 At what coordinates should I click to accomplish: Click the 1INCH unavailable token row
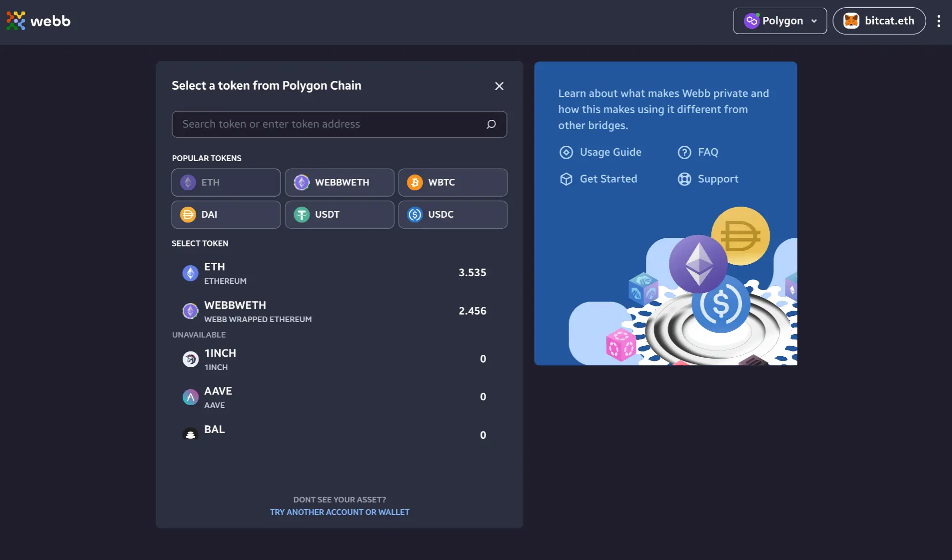pos(339,359)
